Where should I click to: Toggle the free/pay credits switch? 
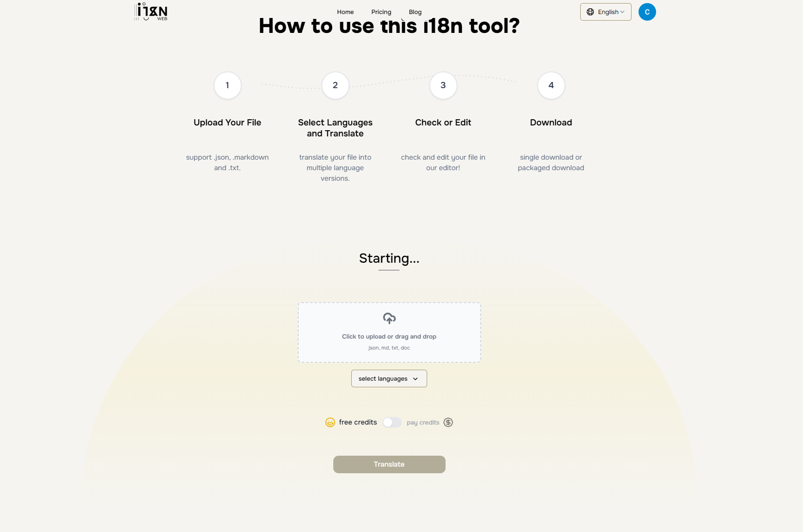[x=392, y=422]
